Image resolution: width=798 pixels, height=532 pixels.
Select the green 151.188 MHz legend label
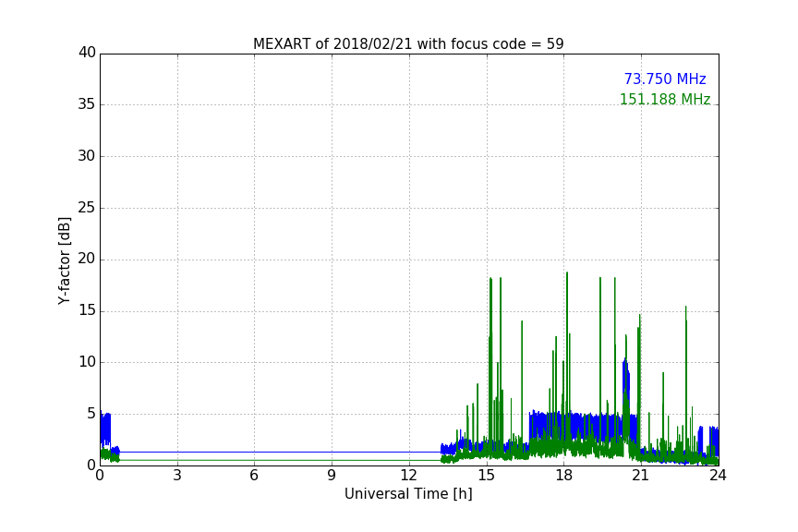click(665, 99)
